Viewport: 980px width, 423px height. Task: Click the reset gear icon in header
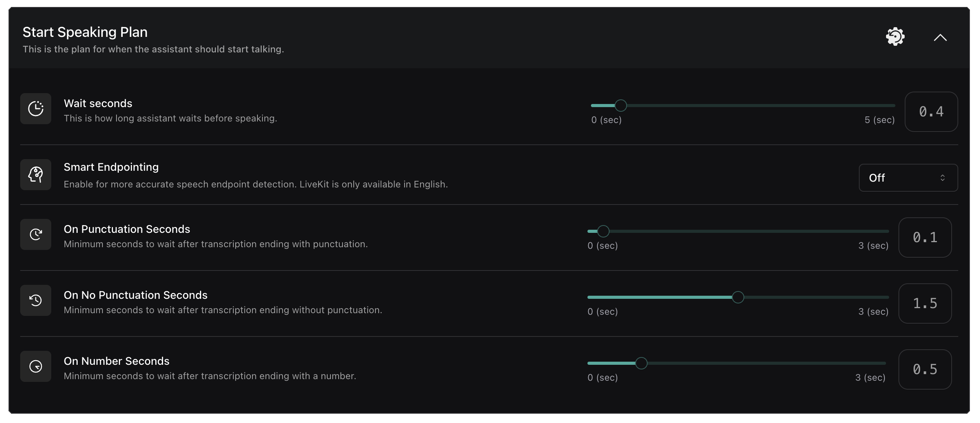click(x=895, y=37)
